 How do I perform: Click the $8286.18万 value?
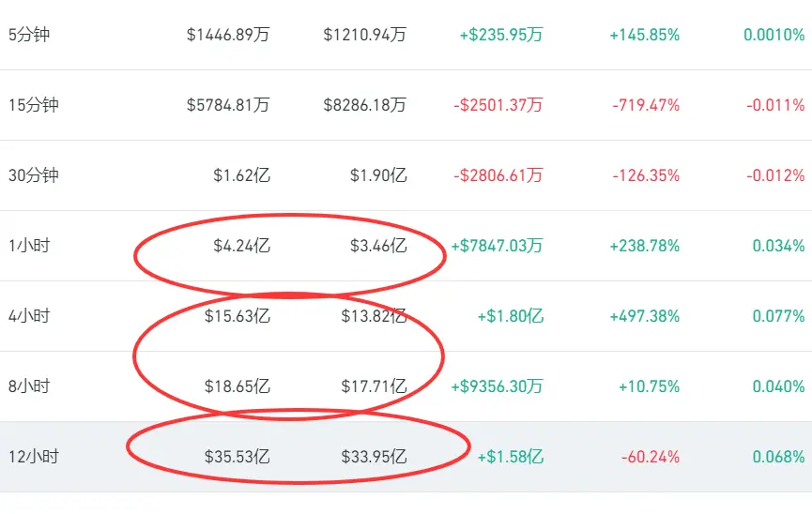(365, 105)
